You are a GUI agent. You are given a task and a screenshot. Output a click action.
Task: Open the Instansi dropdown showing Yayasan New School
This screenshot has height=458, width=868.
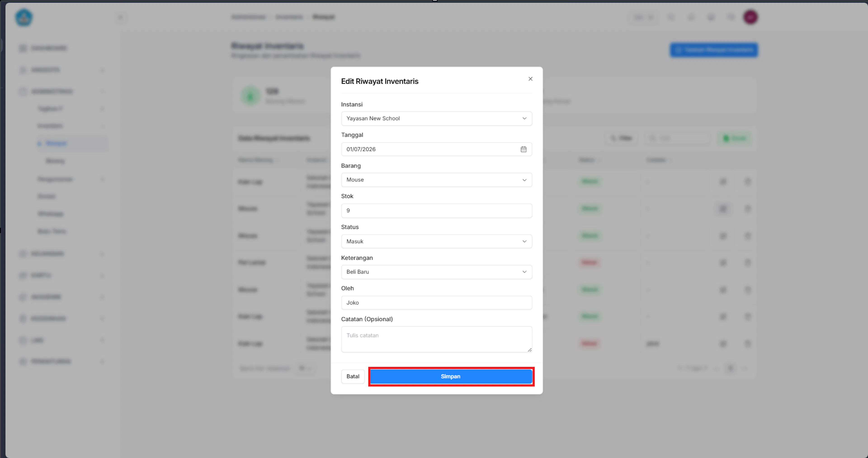pyautogui.click(x=436, y=118)
